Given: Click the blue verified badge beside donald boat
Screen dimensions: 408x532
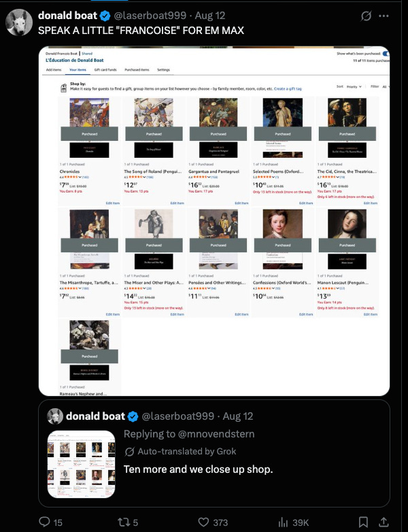Looking at the screenshot, I should pyautogui.click(x=105, y=16).
